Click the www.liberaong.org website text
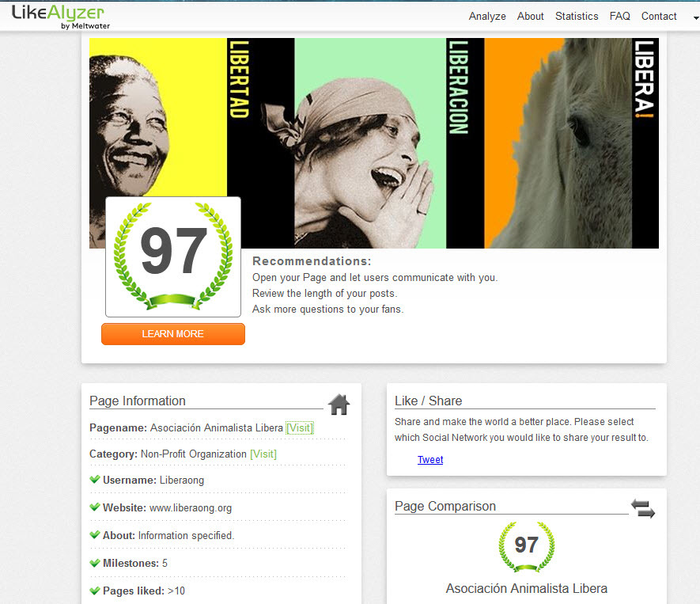This screenshot has width=700, height=604. [x=191, y=508]
